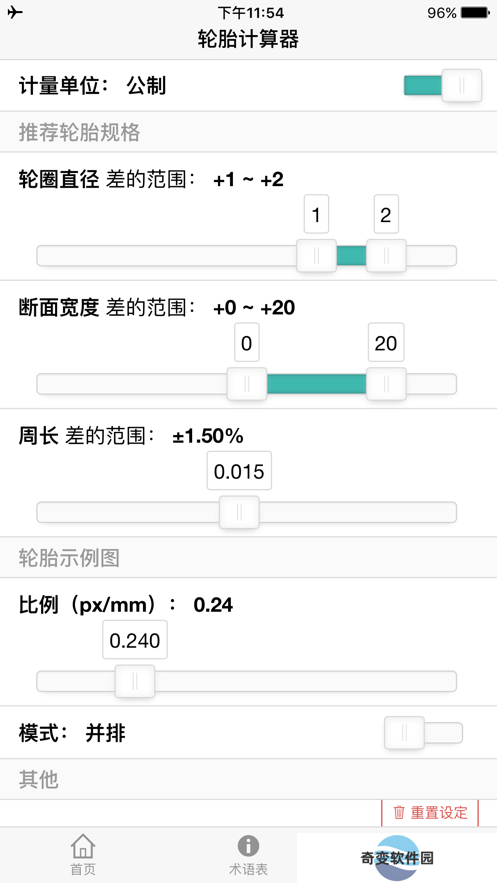Click the 0.015 value bubble

coord(239,471)
